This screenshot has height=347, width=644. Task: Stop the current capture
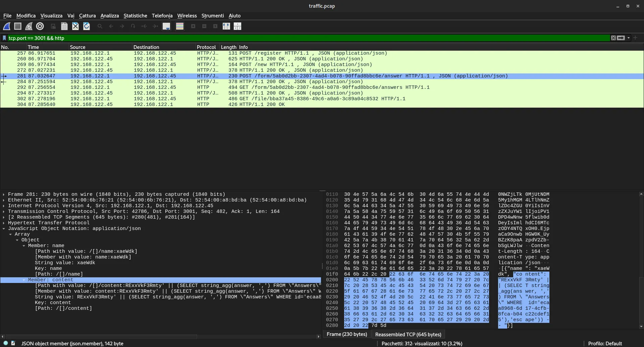17,26
